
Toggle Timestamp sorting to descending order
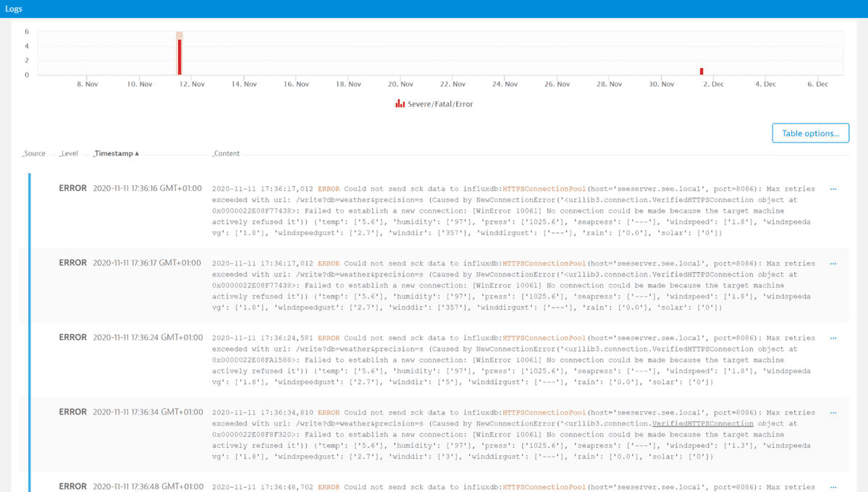tap(135, 153)
